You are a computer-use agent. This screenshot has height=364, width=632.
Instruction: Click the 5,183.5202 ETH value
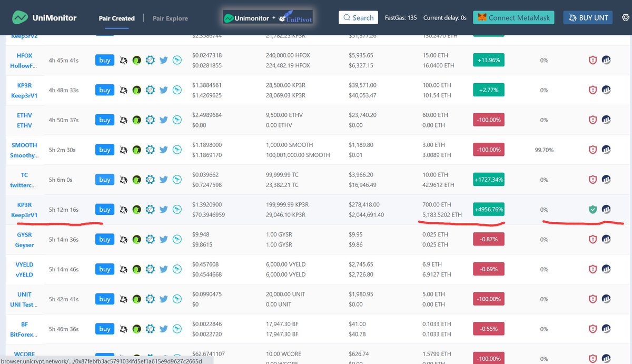tap(442, 215)
